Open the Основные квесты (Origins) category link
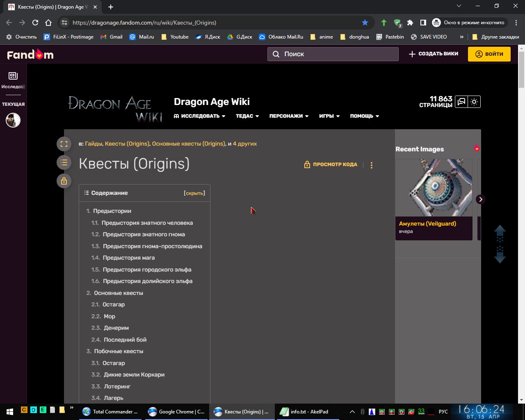 [x=189, y=144]
